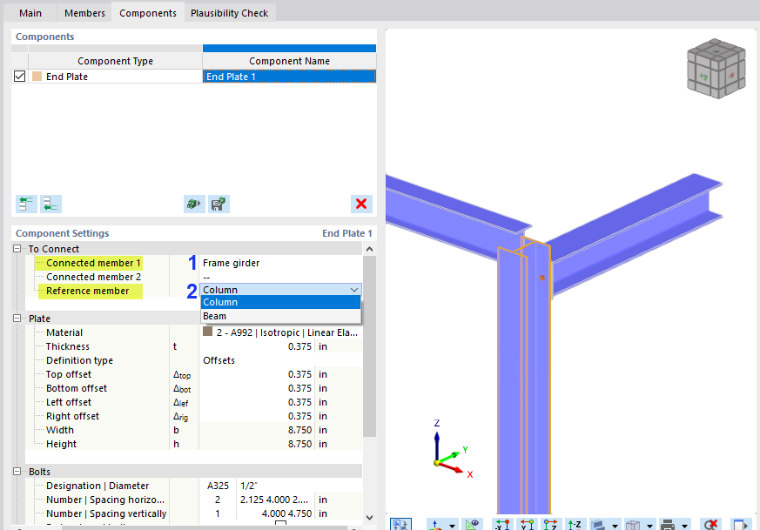The width and height of the screenshot is (760, 530).
Task: Edit the Bottom offset value
Action: tap(257, 388)
